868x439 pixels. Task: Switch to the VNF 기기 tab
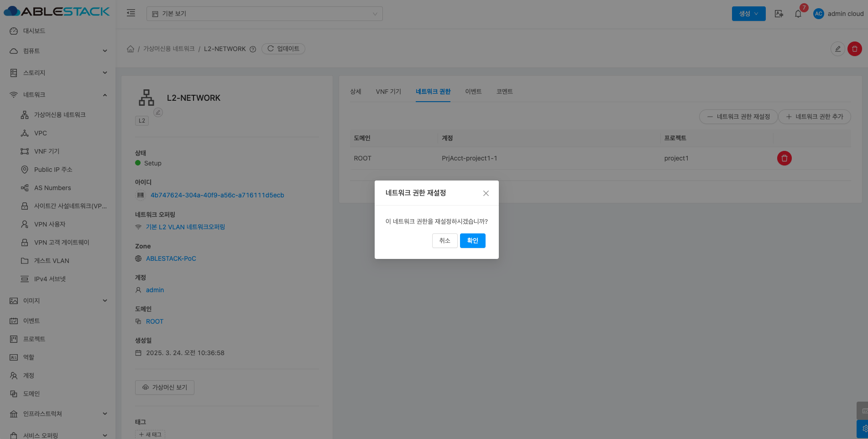tap(388, 92)
